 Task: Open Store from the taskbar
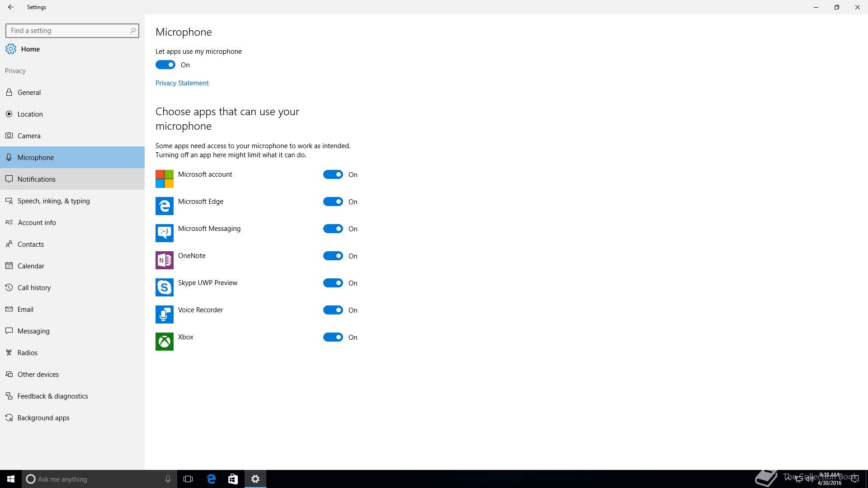click(233, 479)
